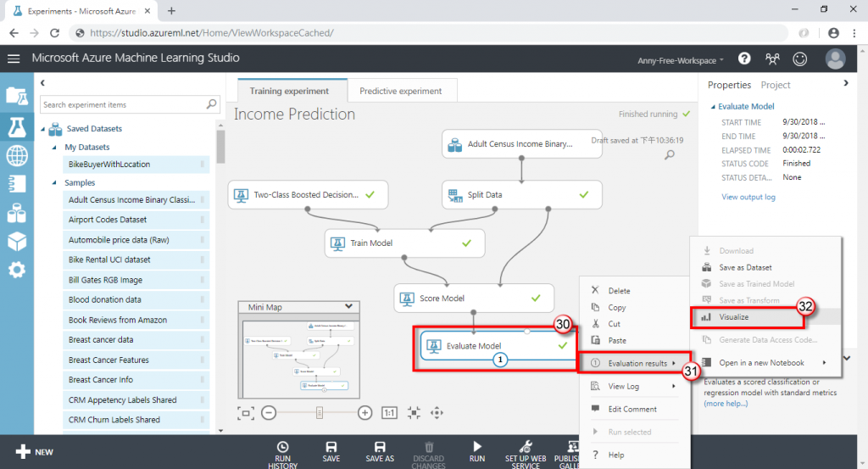The image size is (868, 469).
Task: Select Blood donation data item
Action: click(x=136, y=299)
